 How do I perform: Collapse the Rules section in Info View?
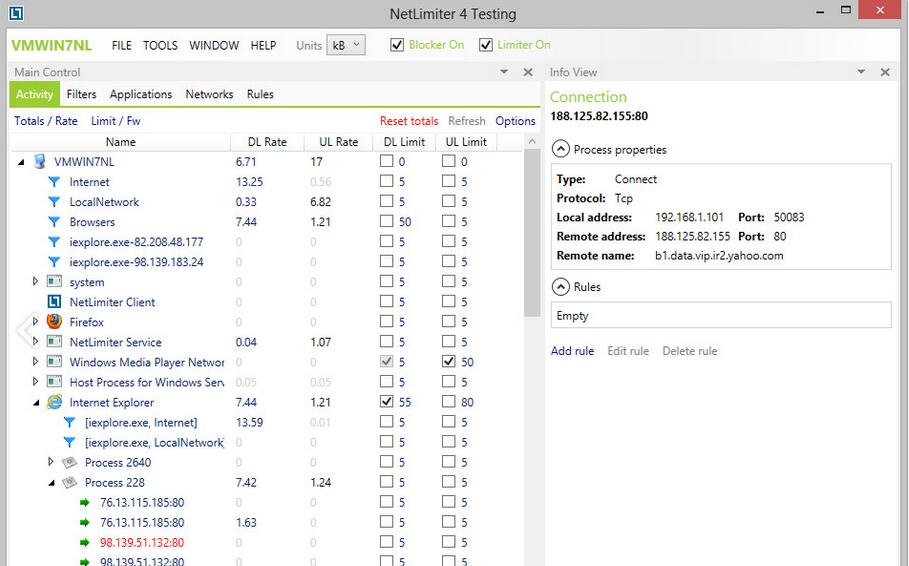560,286
